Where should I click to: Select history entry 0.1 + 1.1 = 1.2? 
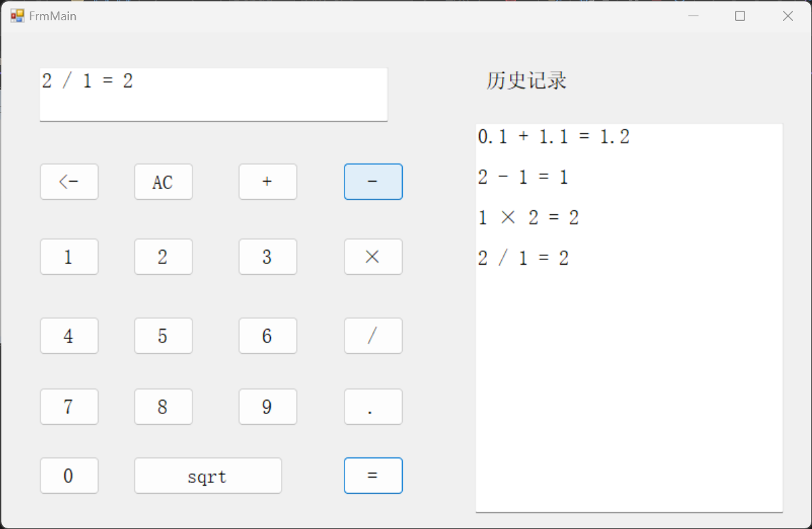pyautogui.click(x=553, y=137)
